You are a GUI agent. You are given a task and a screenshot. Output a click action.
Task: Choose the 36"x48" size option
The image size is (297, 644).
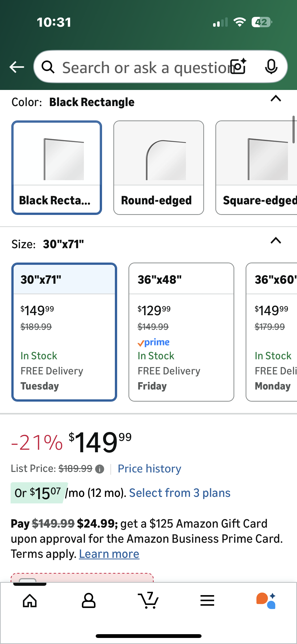click(181, 332)
